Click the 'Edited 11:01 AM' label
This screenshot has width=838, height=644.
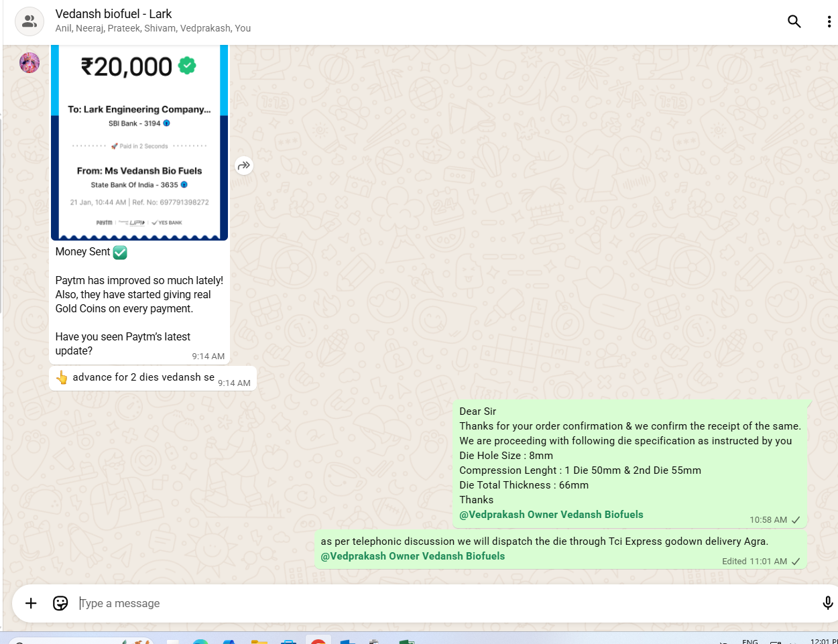point(754,562)
